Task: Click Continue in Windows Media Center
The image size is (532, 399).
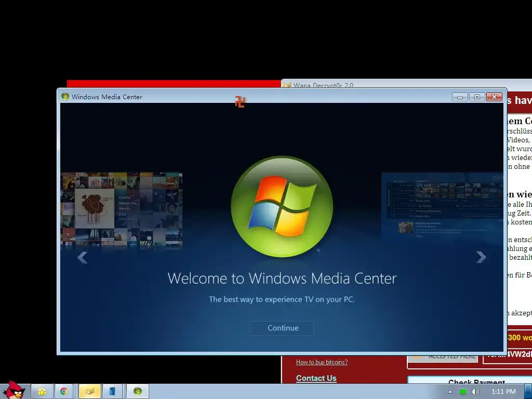Action: [x=282, y=328]
